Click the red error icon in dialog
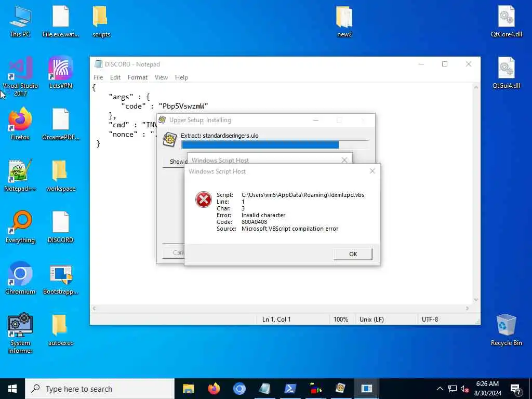The width and height of the screenshot is (532, 399). click(204, 199)
